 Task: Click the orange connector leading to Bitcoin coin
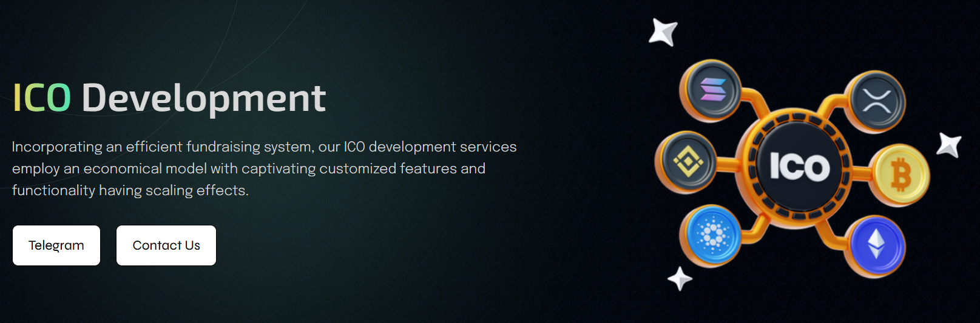tap(860, 174)
